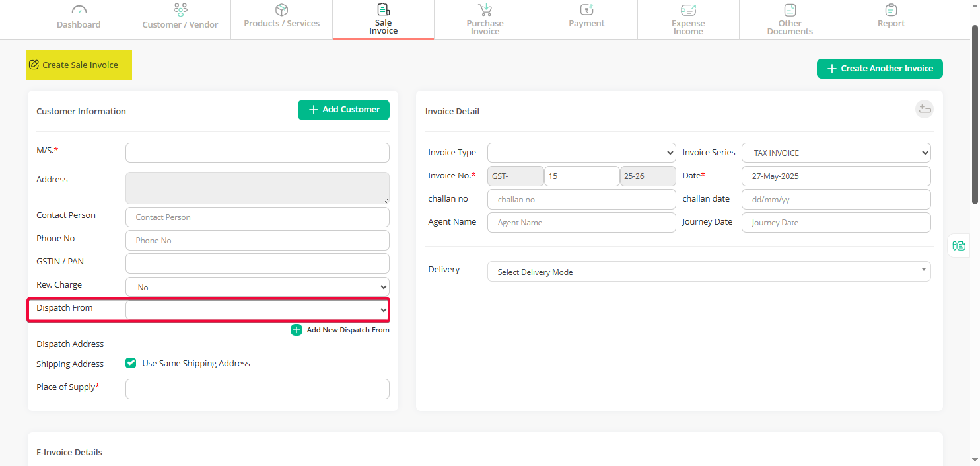Click round icon in Invoice Detail header
980x466 pixels.
pos(924,110)
